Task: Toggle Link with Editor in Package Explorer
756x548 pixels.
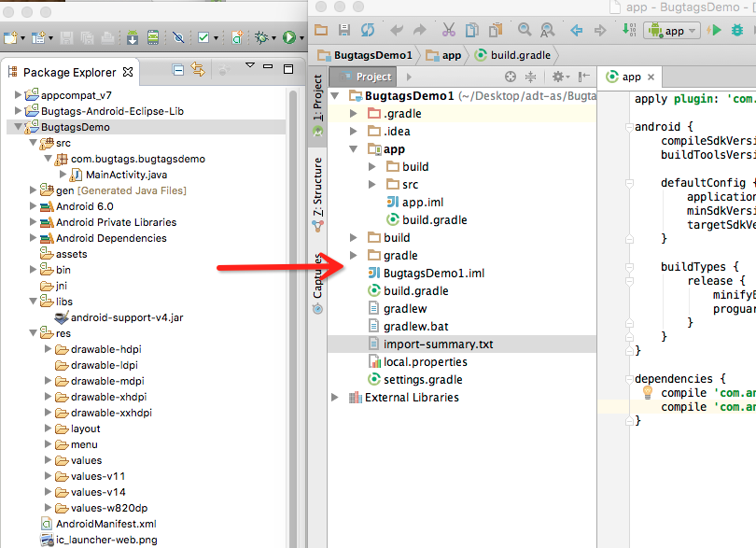Action: pos(197,70)
